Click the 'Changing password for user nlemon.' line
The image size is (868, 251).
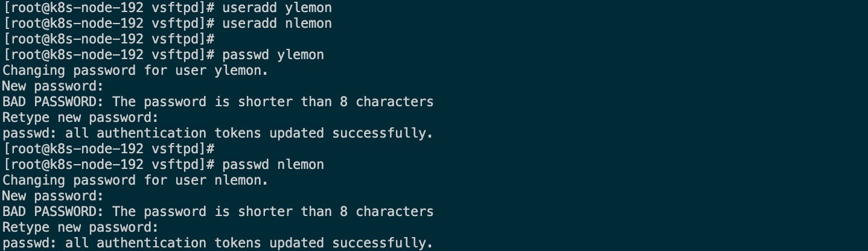135,180
